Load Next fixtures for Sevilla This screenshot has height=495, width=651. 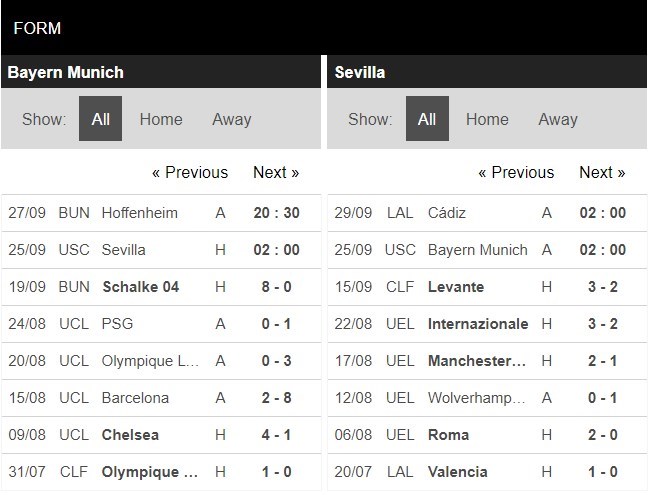[602, 172]
